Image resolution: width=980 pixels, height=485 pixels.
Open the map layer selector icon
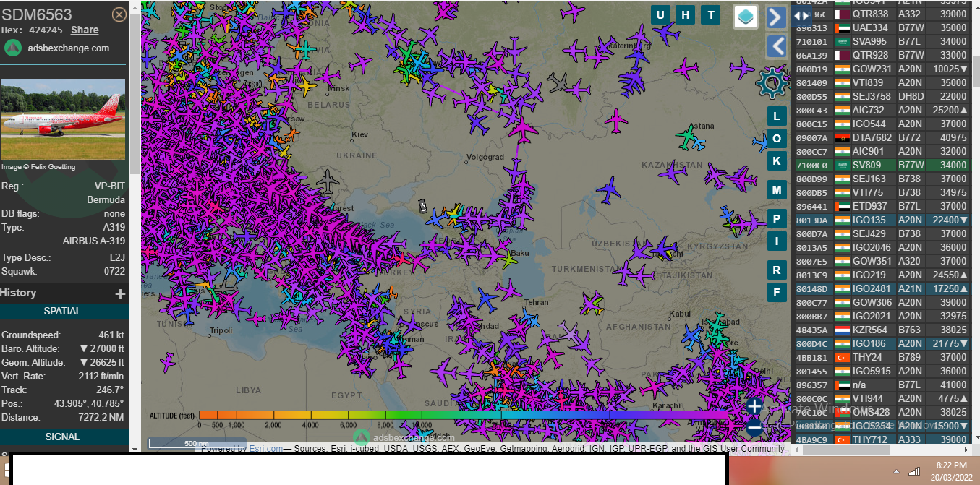click(746, 17)
